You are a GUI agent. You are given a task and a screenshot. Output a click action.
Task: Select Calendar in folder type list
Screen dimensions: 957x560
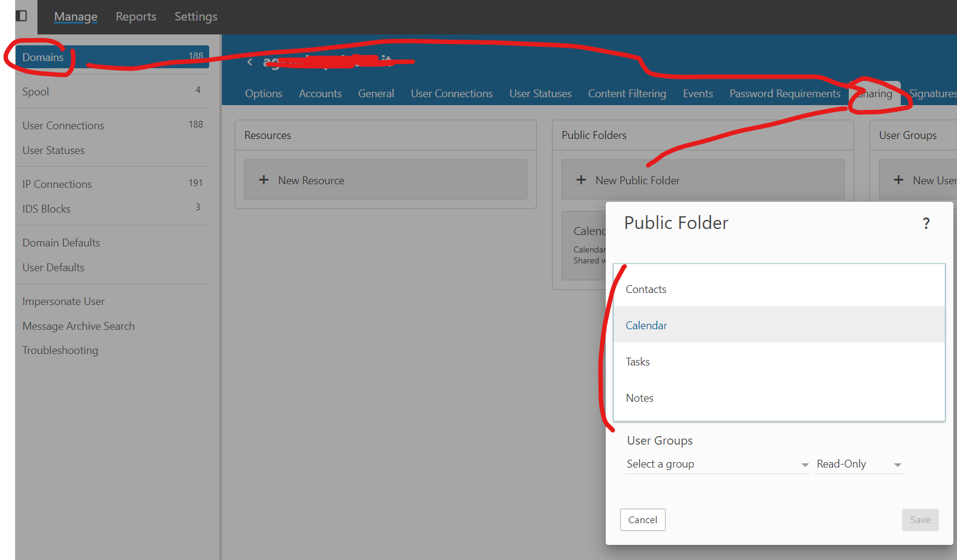(x=646, y=326)
